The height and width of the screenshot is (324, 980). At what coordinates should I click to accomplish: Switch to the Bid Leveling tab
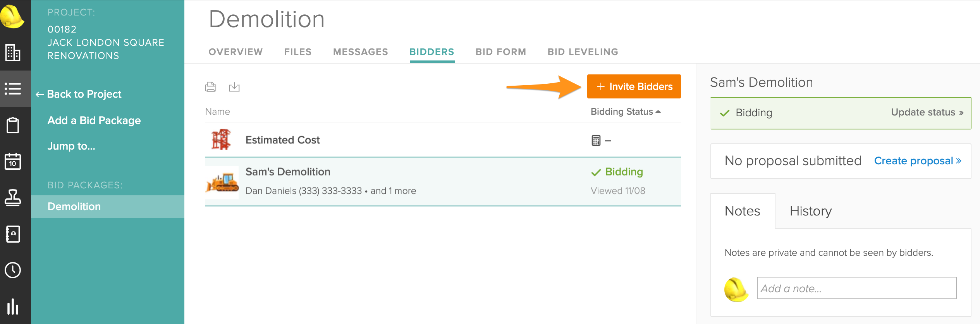click(583, 52)
